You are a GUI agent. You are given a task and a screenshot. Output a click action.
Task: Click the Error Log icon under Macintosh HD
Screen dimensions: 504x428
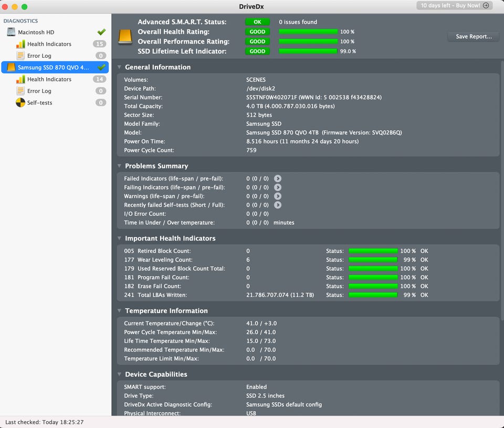click(20, 56)
